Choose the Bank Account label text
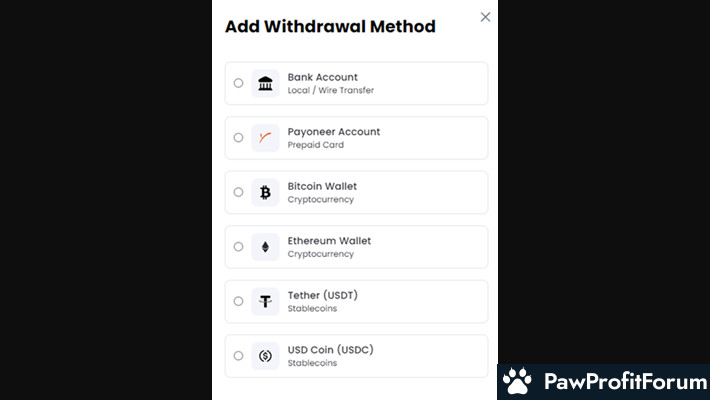The height and width of the screenshot is (400, 710). [322, 77]
